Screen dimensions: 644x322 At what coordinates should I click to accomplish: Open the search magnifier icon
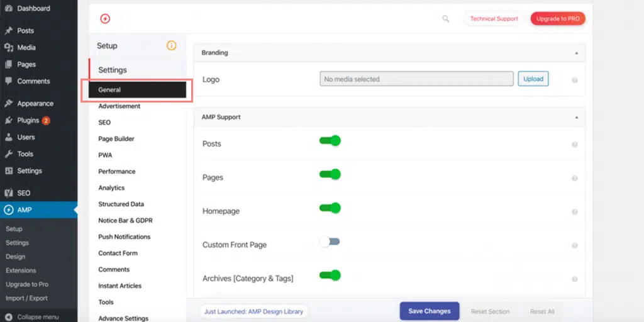tap(446, 19)
